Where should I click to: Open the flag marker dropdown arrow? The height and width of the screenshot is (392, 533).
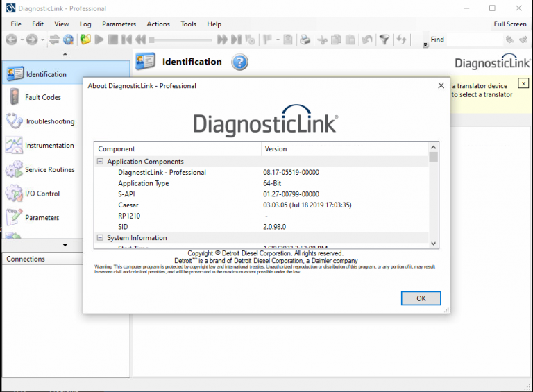[278, 40]
